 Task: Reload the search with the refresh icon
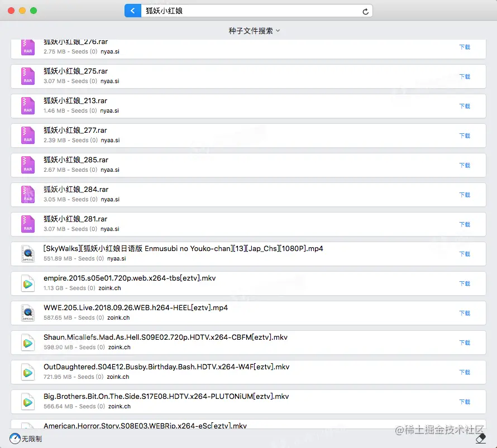coord(365,11)
